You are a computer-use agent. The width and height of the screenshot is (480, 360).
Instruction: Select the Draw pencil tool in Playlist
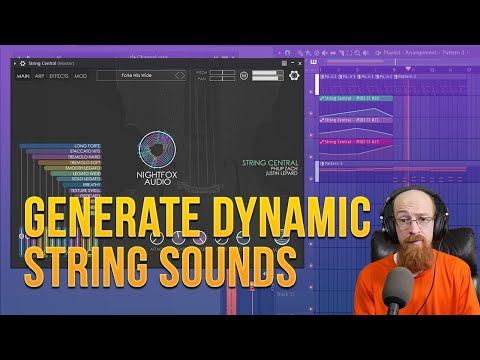[x=300, y=53]
